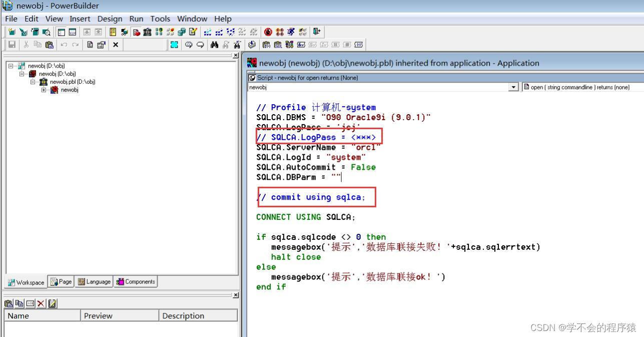Open the Library painter building icon

(x=147, y=32)
